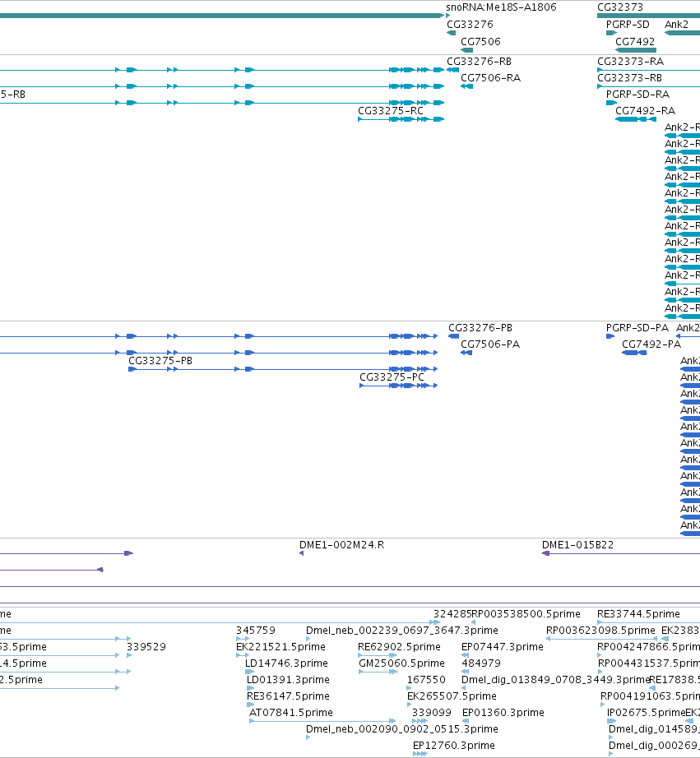Select the CG32373-RB transcript label
This screenshot has height=758, width=700.
(x=629, y=78)
